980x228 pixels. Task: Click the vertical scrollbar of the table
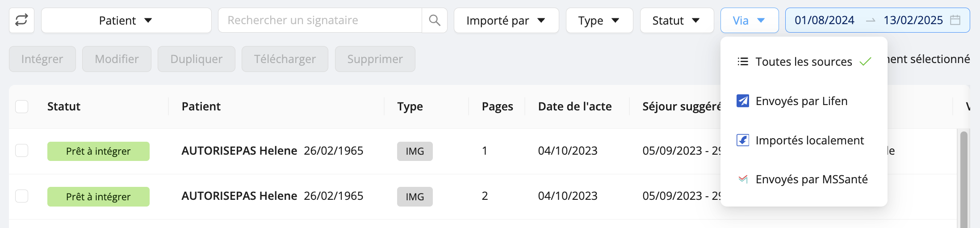[963, 179]
